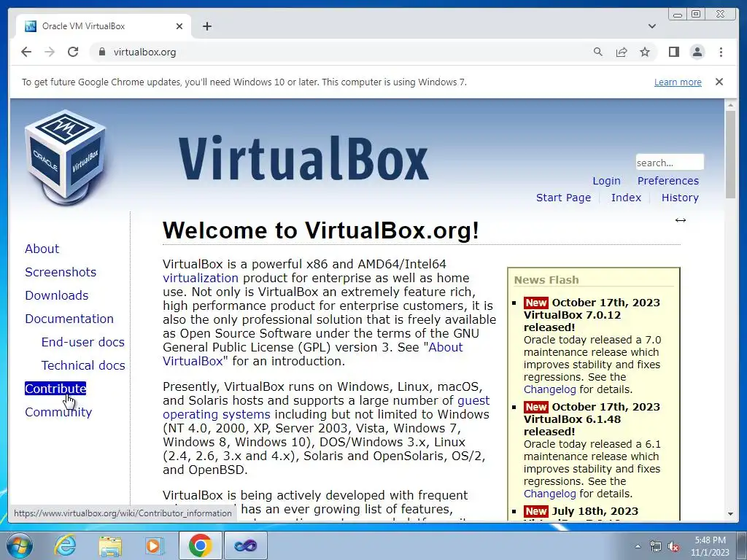The image size is (747, 560).
Task: View page History
Action: [680, 198]
